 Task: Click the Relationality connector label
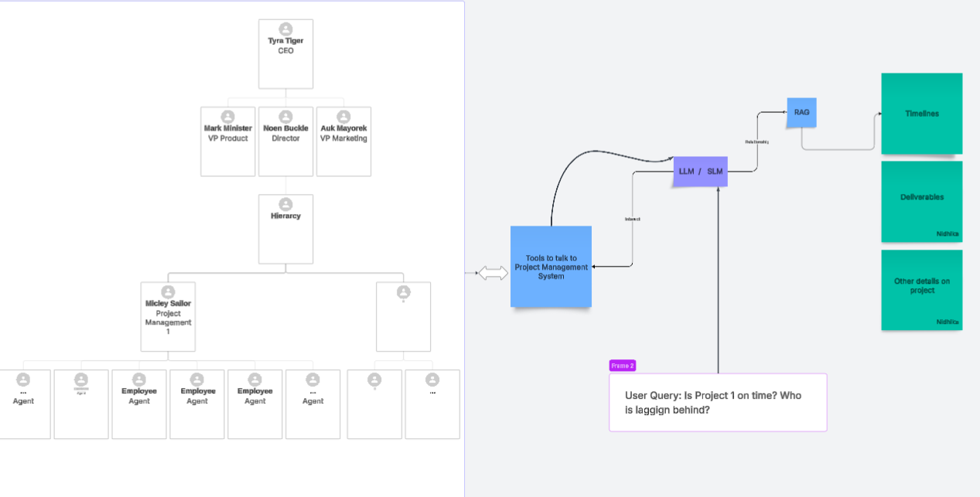[x=756, y=142]
